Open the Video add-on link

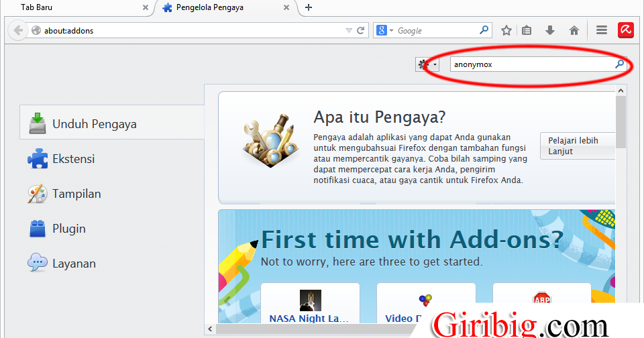[x=403, y=319]
